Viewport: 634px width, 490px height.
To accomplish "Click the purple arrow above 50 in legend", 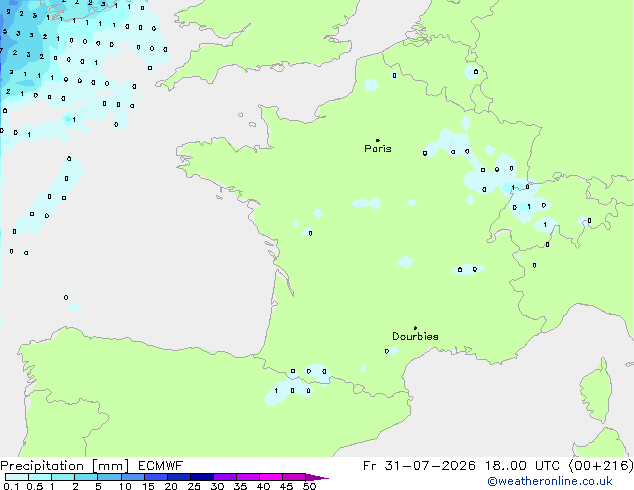I will click(x=316, y=477).
